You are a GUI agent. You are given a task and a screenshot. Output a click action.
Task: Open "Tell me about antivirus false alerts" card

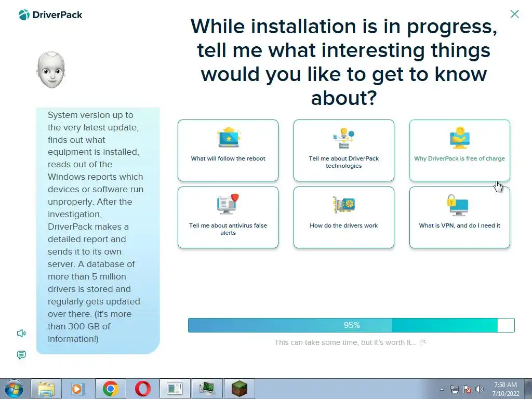point(228,218)
